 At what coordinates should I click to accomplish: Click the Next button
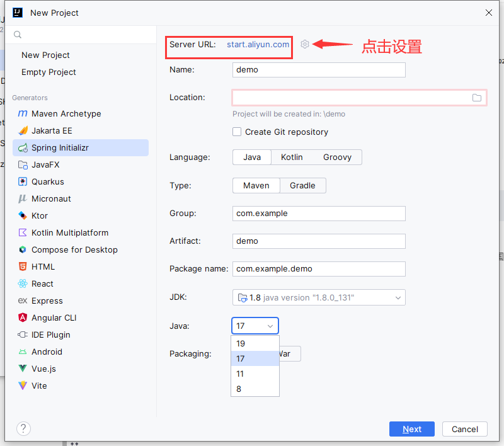click(412, 429)
